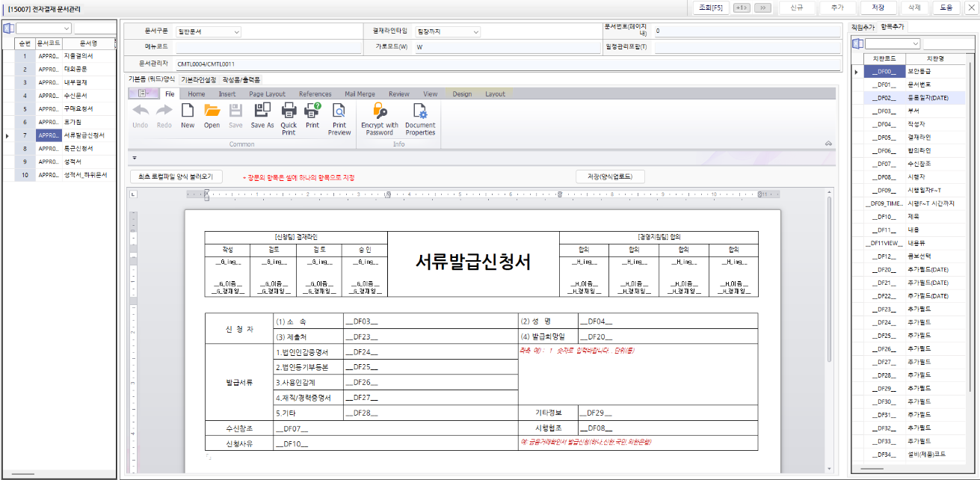Click Encrypt with Password icon
This screenshot has height=480, width=980.
tap(380, 118)
